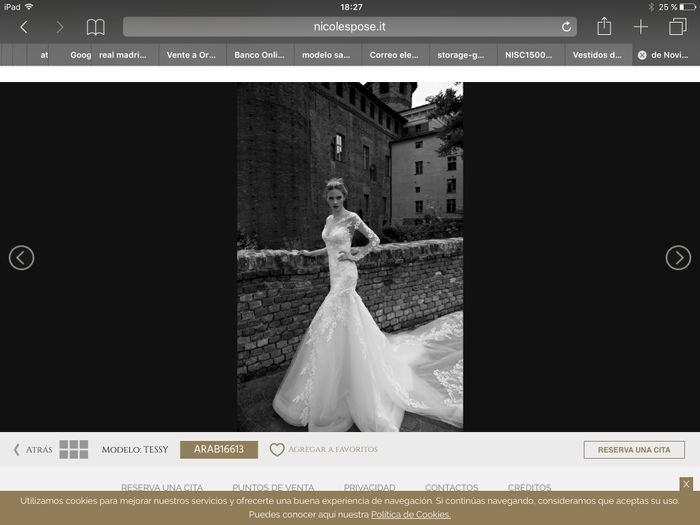Tap the nicolespose.it address bar

[x=350, y=27]
